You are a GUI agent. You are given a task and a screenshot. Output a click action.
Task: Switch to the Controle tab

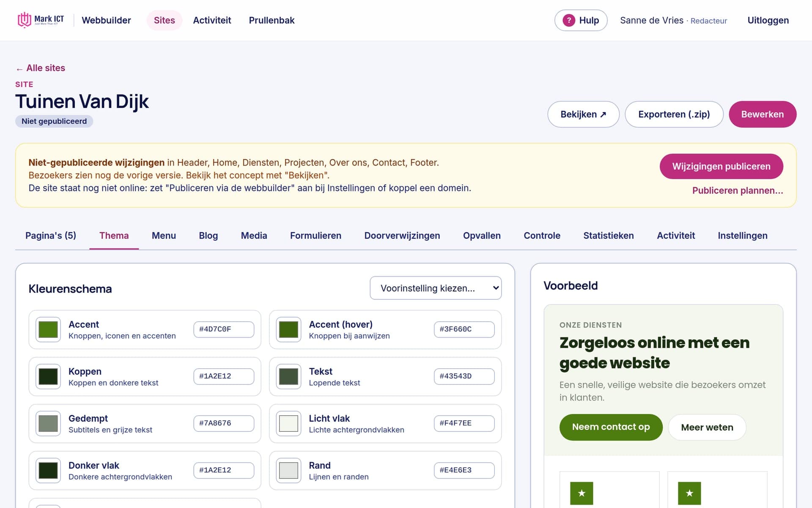[x=542, y=236]
